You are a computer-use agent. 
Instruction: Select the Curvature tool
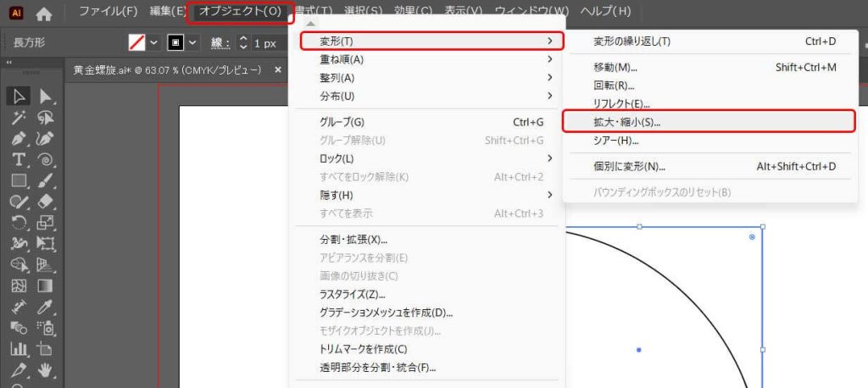[x=46, y=138]
